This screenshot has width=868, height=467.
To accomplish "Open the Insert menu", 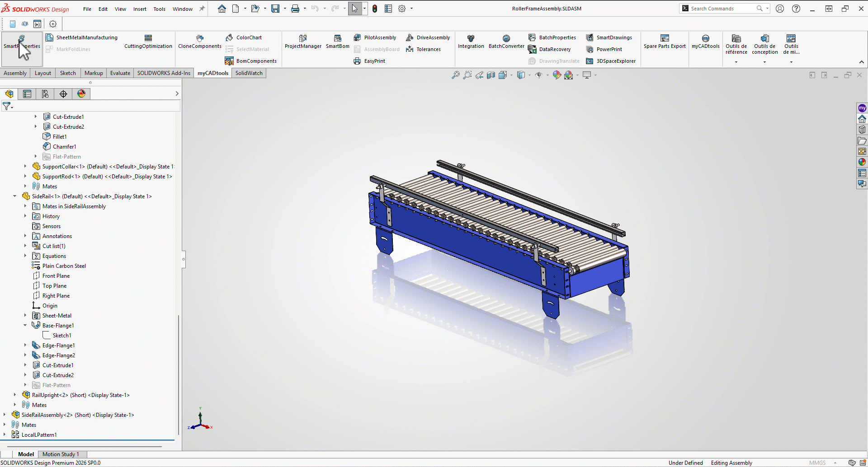I will (140, 9).
